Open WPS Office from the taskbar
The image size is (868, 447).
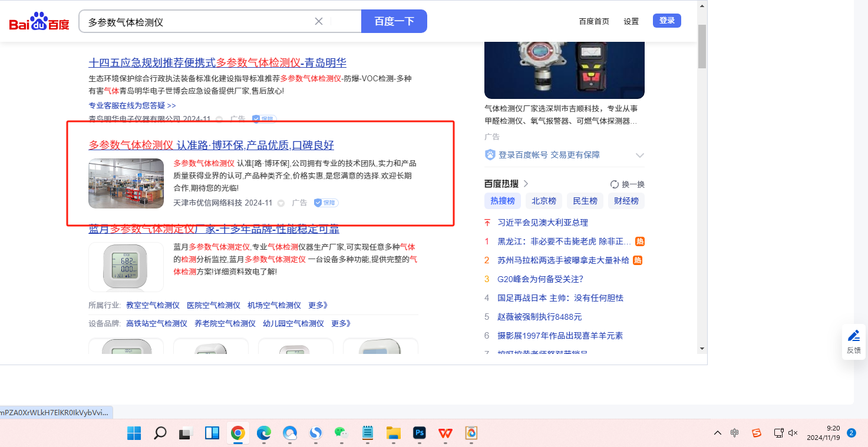click(x=445, y=433)
